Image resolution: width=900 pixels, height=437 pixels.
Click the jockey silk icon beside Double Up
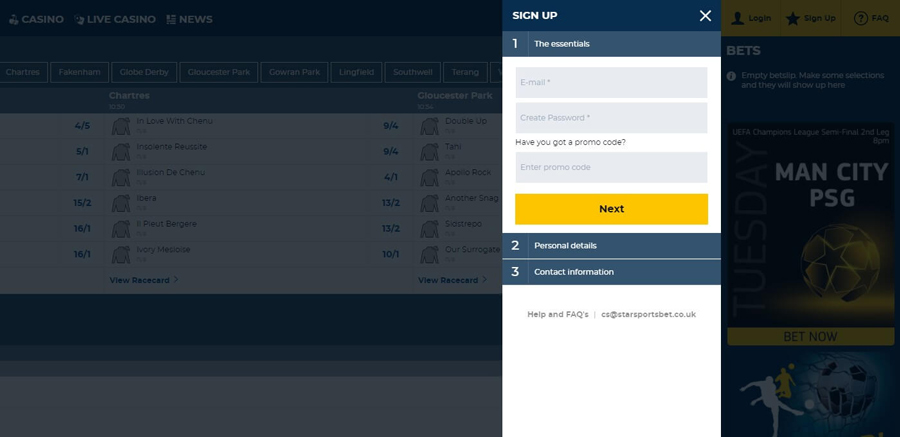[x=429, y=126]
